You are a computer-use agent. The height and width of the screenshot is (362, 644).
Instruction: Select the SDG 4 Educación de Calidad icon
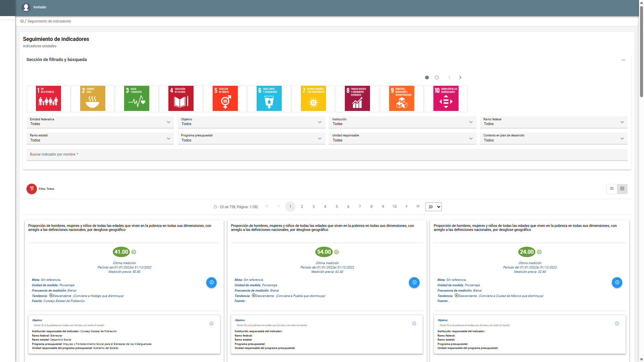click(181, 99)
